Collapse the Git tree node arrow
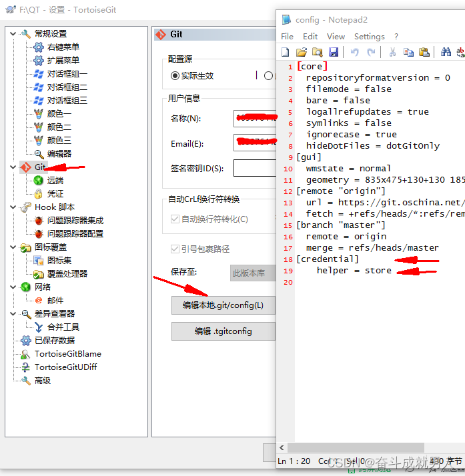465x476 pixels. [x=13, y=167]
